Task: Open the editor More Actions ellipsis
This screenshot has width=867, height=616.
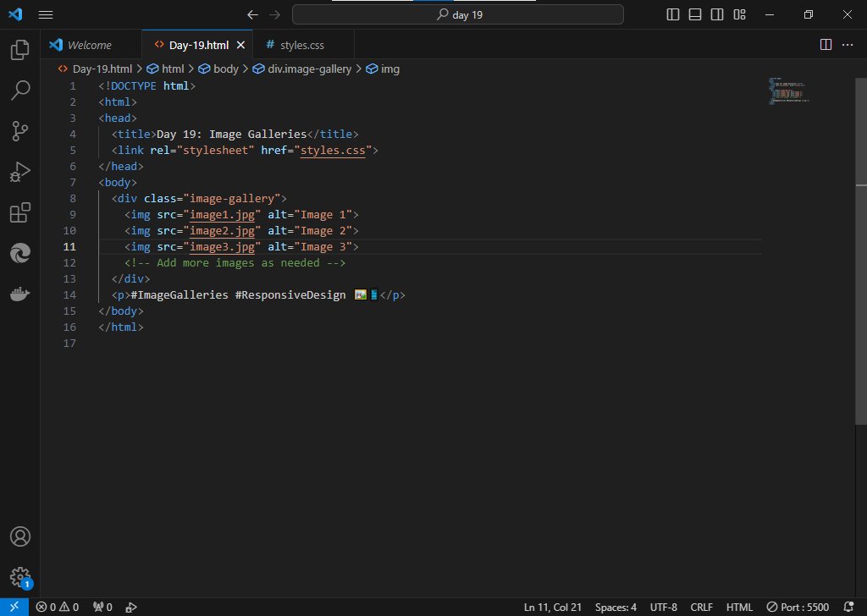Action: pyautogui.click(x=847, y=45)
